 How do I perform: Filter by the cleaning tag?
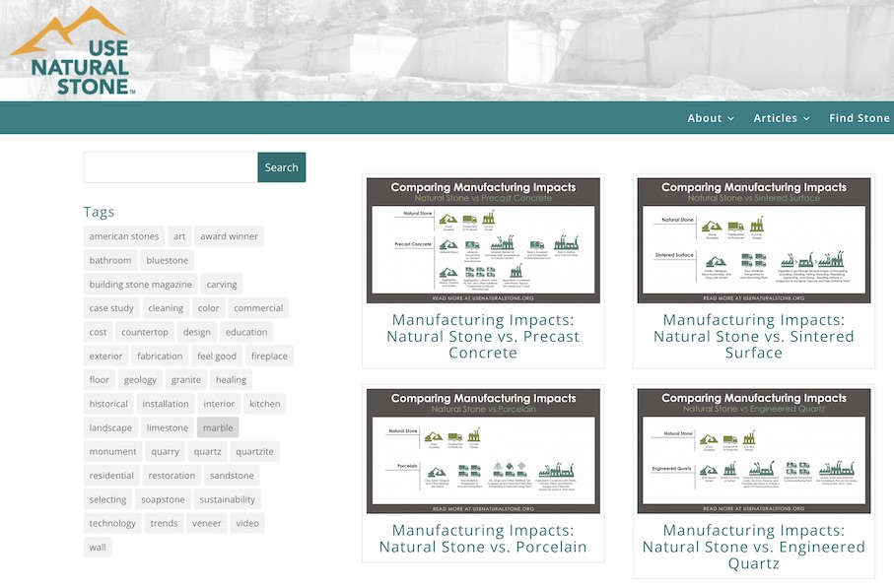click(166, 308)
